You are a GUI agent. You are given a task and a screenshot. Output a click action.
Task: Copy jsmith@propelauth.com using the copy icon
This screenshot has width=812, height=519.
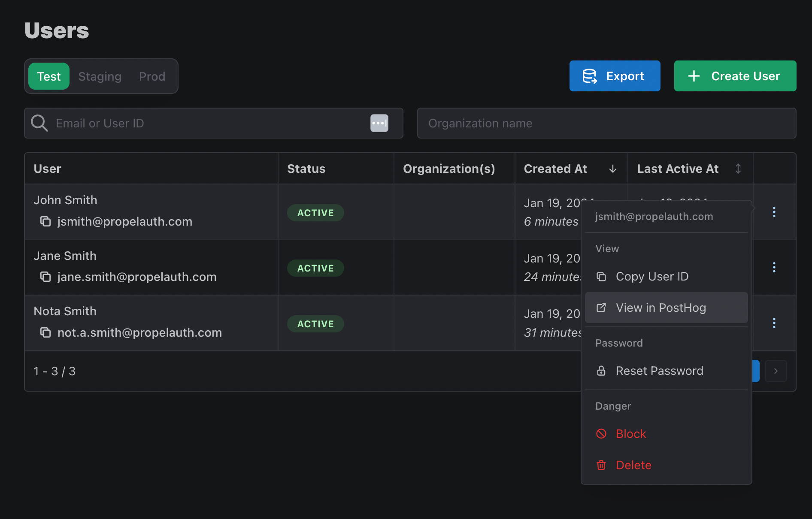pyautogui.click(x=45, y=221)
